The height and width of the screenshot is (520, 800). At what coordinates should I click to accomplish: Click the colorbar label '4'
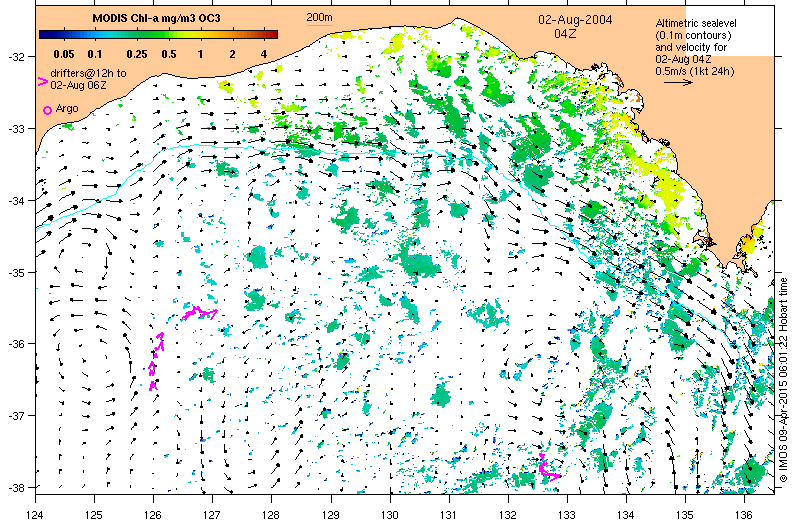[x=264, y=54]
